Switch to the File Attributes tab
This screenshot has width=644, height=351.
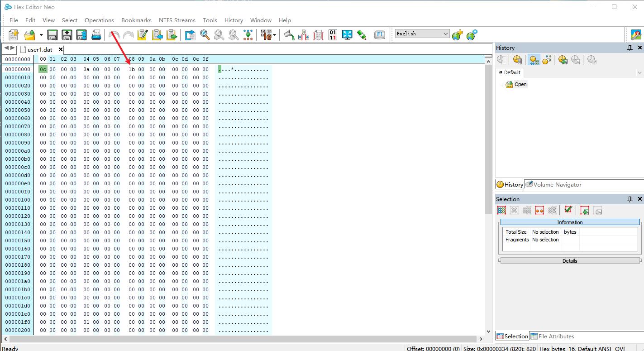point(553,336)
